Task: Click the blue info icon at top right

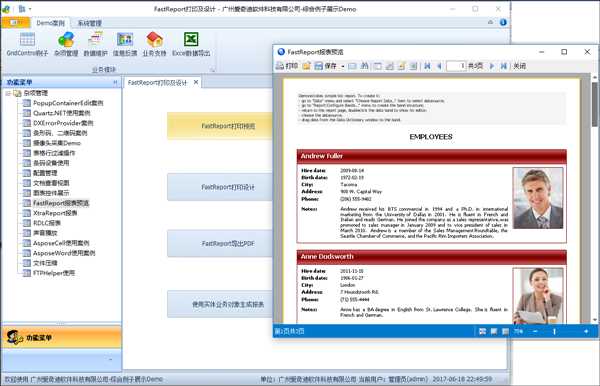Action: [503, 23]
